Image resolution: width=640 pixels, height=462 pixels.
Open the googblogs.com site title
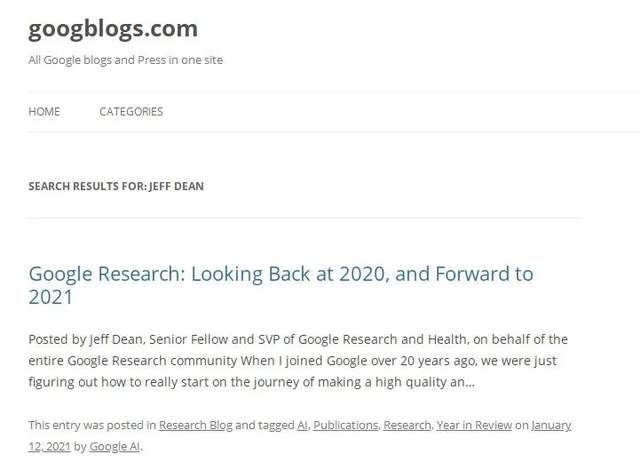coord(113,29)
